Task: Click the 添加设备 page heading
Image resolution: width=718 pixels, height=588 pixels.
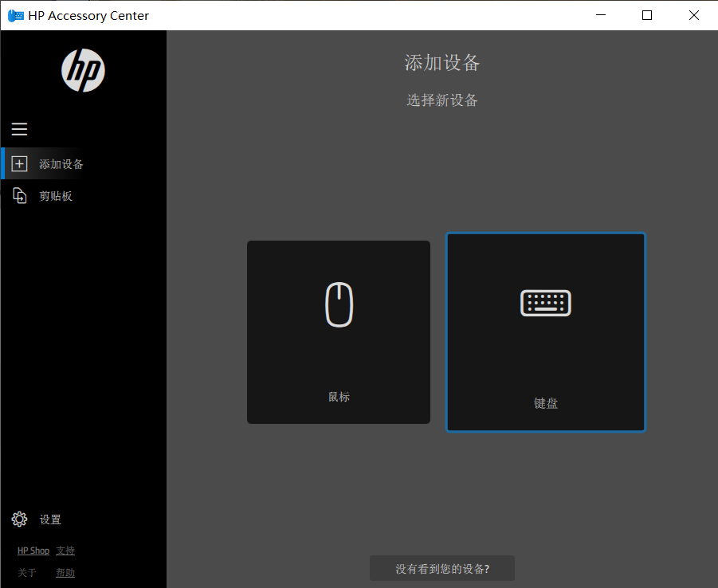Action: (x=442, y=63)
